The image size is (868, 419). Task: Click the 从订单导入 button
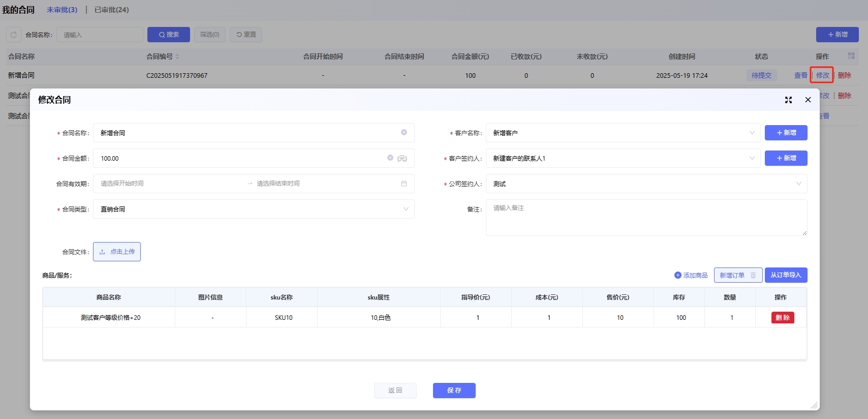click(786, 275)
